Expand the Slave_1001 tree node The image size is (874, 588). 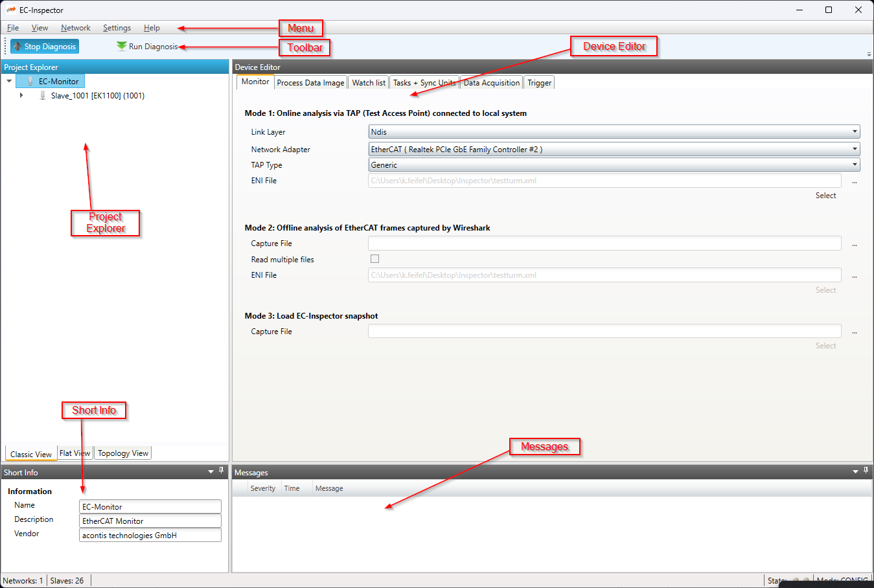point(21,95)
